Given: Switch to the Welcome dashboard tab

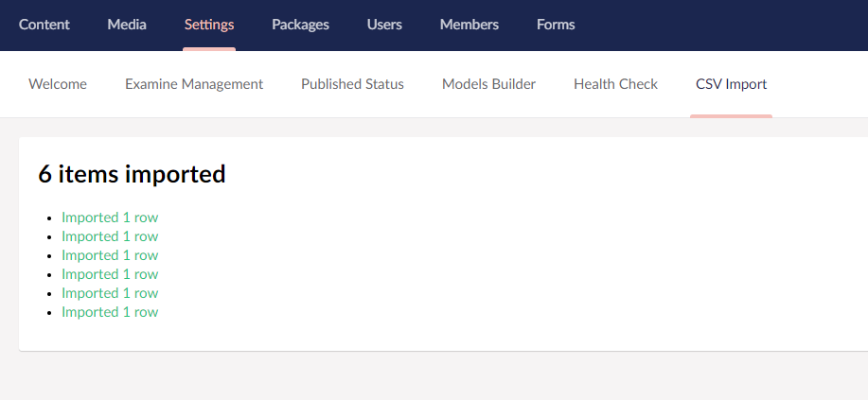Looking at the screenshot, I should (x=58, y=84).
